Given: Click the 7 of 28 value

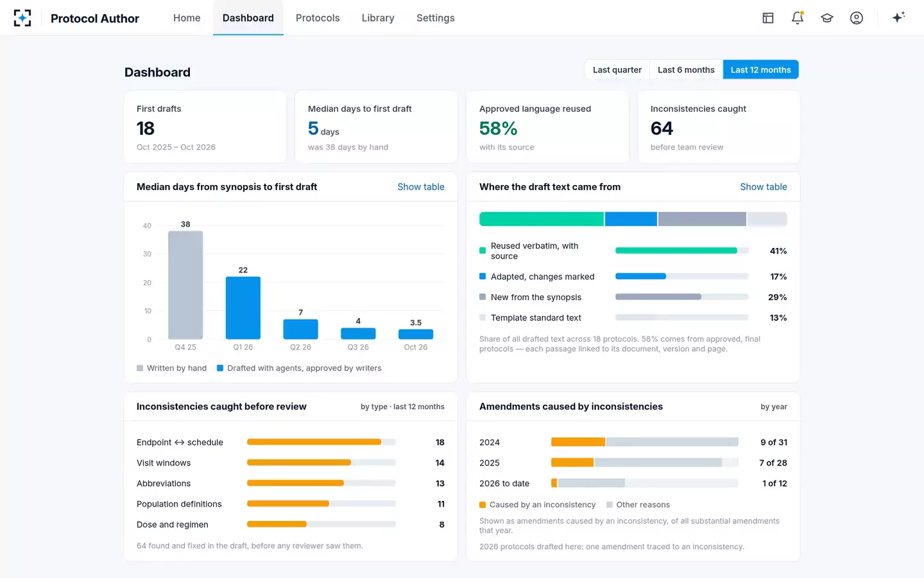Looking at the screenshot, I should pos(773,463).
